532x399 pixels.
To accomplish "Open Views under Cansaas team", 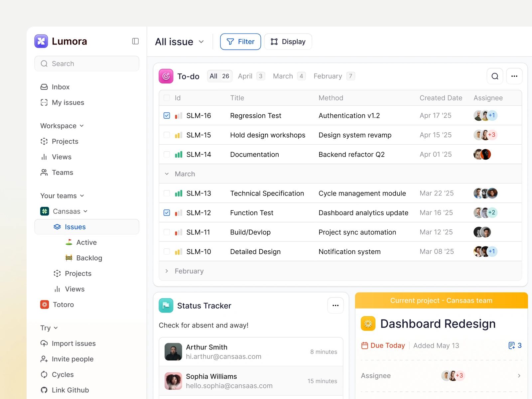I will [x=69, y=289].
